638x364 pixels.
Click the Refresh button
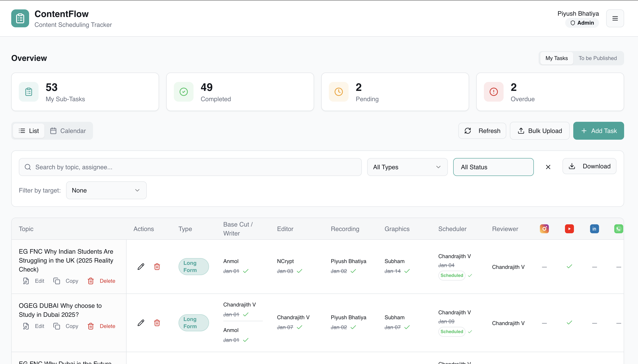click(x=482, y=131)
